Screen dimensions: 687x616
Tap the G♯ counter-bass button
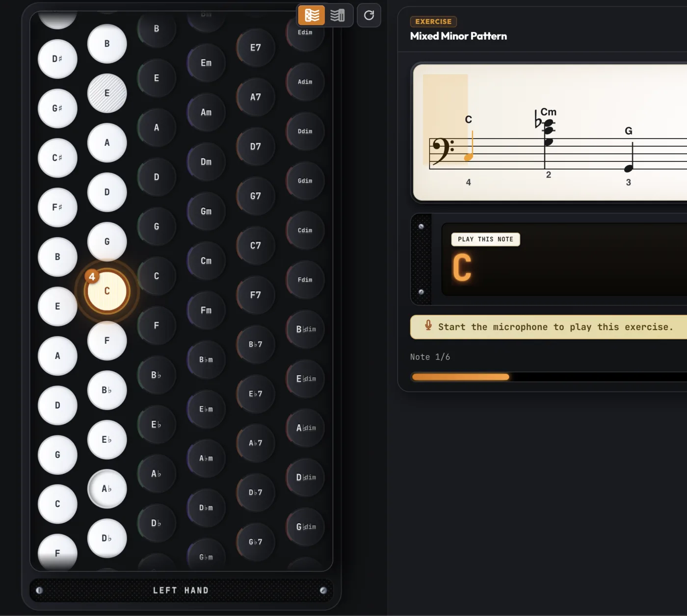pos(57,108)
